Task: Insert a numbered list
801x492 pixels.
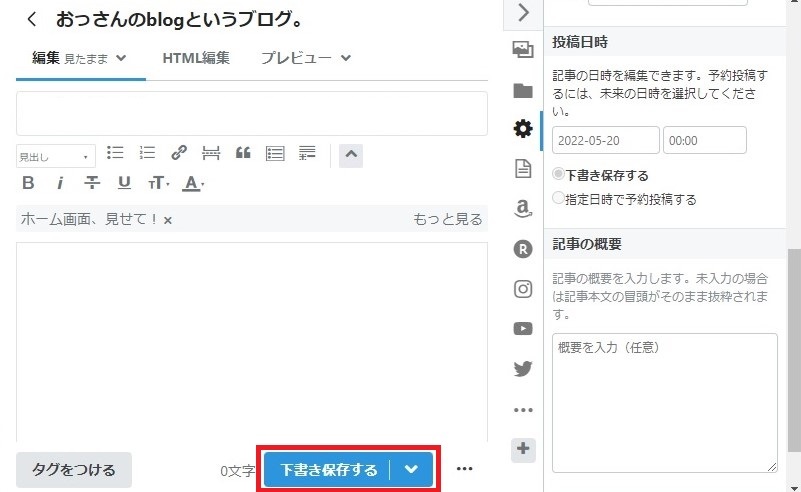Action: pyautogui.click(x=147, y=152)
